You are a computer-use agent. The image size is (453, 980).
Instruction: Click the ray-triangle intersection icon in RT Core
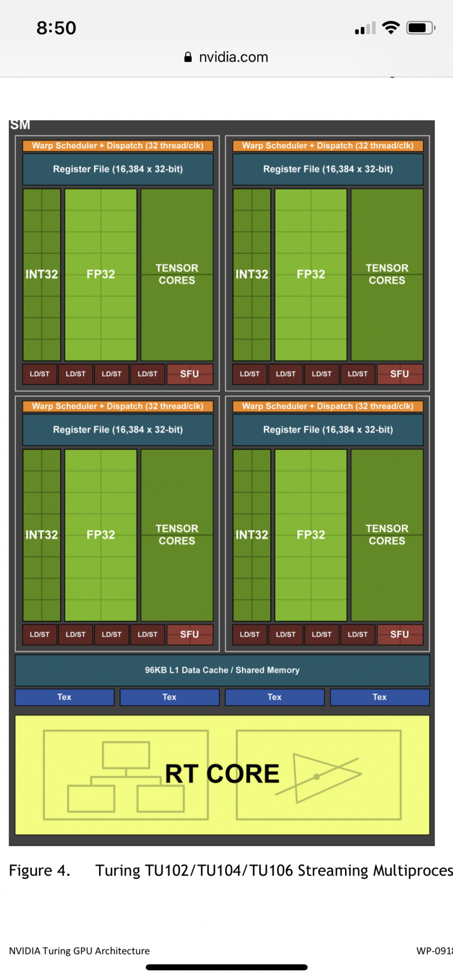coord(319,775)
